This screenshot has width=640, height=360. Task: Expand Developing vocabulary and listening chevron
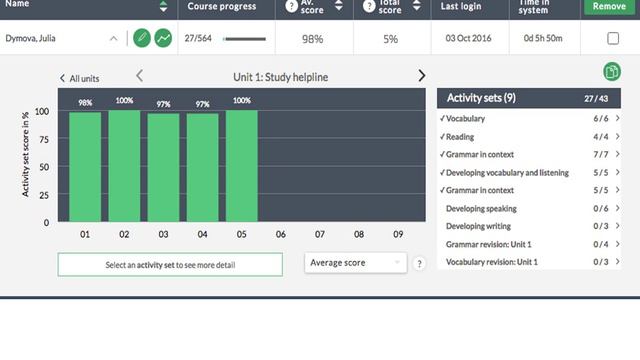pos(618,172)
